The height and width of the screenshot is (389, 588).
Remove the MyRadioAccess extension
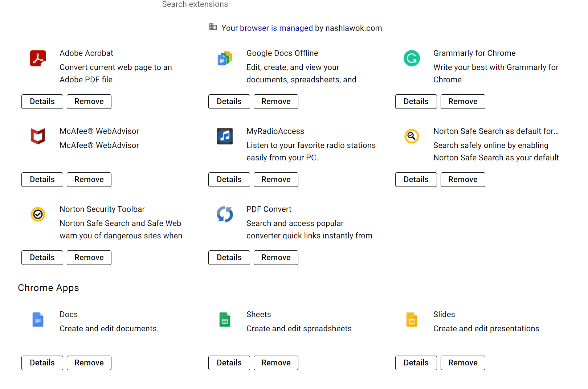(x=276, y=180)
